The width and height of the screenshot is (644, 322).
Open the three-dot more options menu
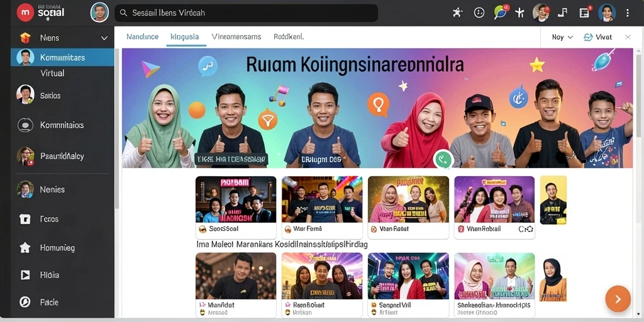click(627, 13)
